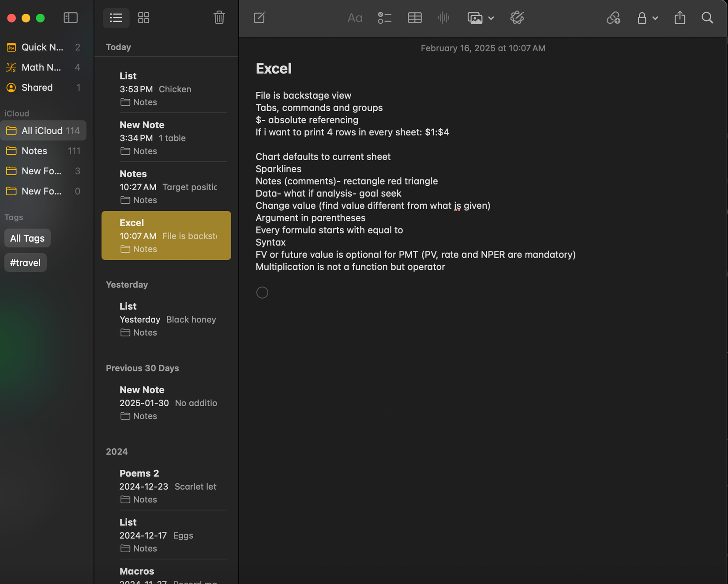Click the #travel tag button

[x=26, y=263]
